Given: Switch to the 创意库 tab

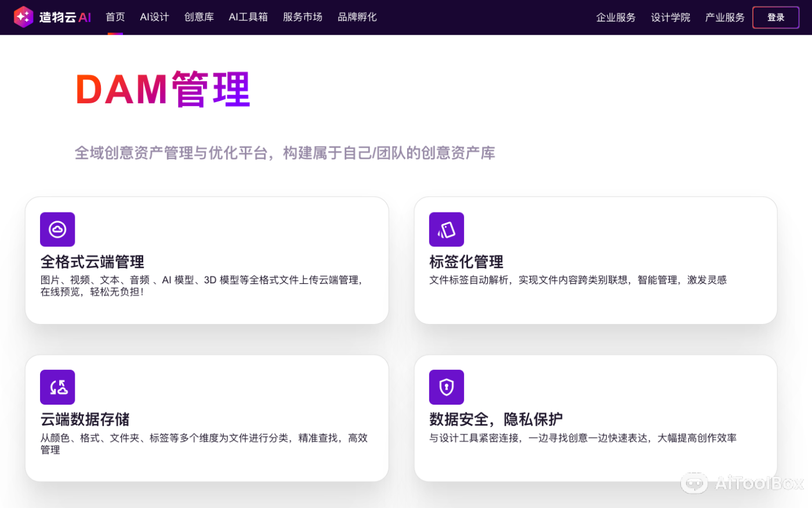Looking at the screenshot, I should (198, 17).
